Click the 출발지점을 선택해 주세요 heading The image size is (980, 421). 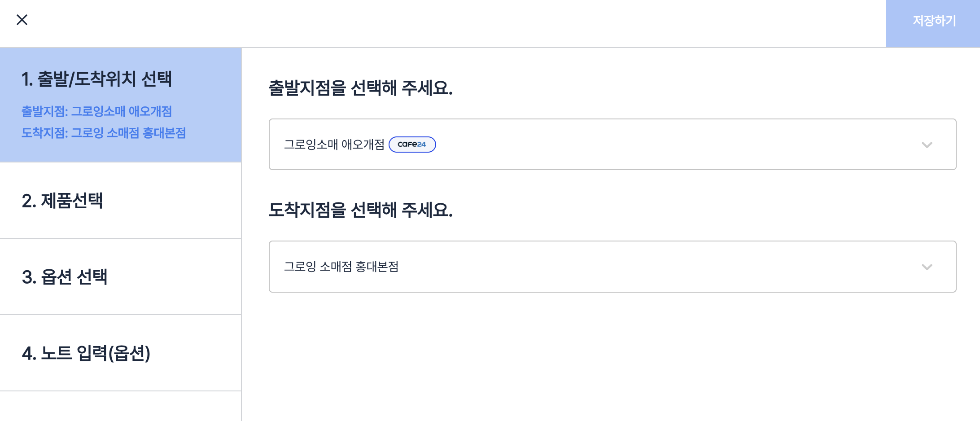(x=360, y=88)
